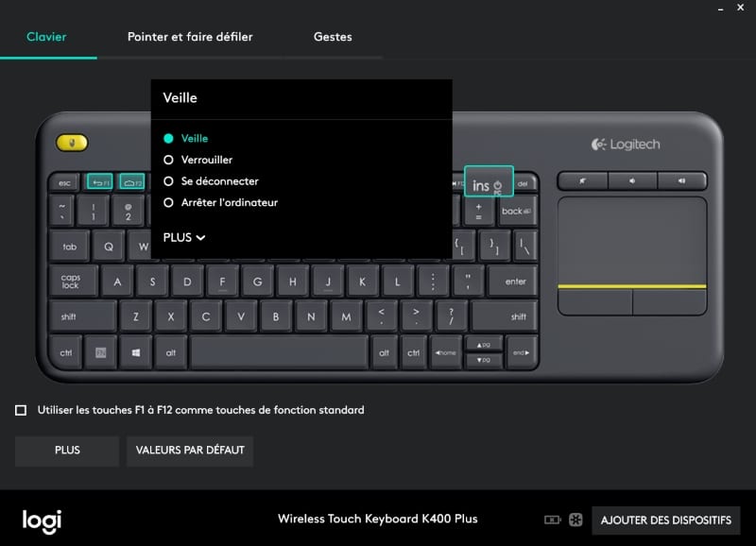Click the enter key on keyboard image

[x=513, y=281]
